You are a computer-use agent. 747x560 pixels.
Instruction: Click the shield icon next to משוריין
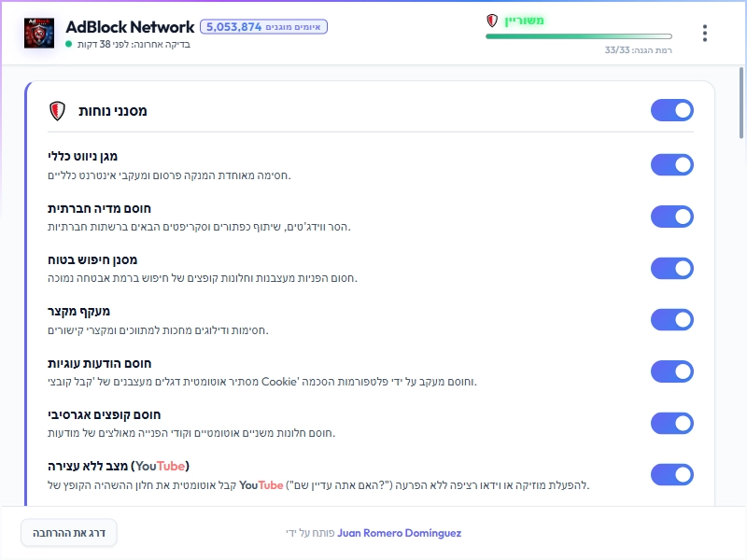492,21
